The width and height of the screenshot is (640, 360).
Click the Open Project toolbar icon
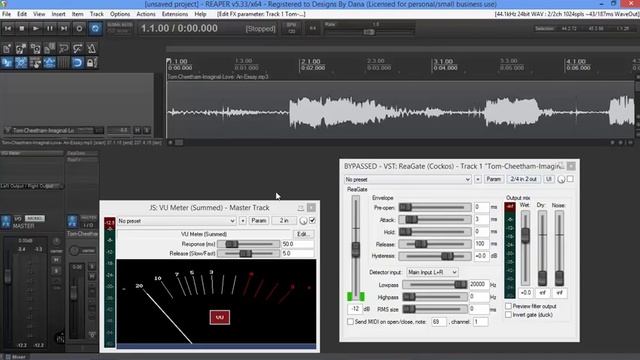point(21,49)
